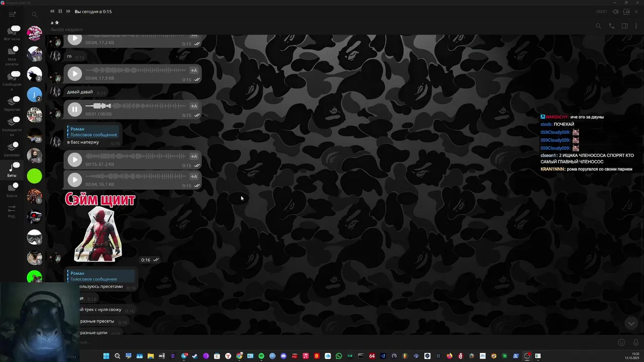Click the player volume speaker icon
This screenshot has height=362, width=644.
click(615, 12)
